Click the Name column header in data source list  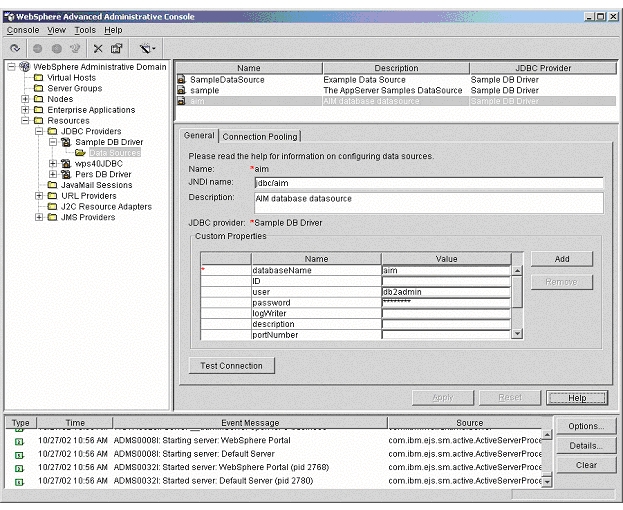click(x=249, y=68)
